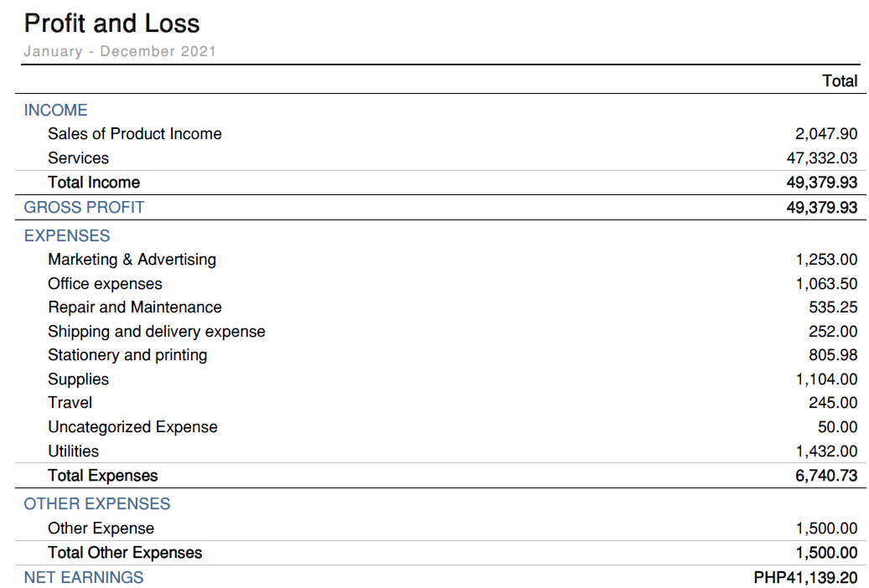
Task: Collapse the EXPENSES section heading
Action: (67, 235)
